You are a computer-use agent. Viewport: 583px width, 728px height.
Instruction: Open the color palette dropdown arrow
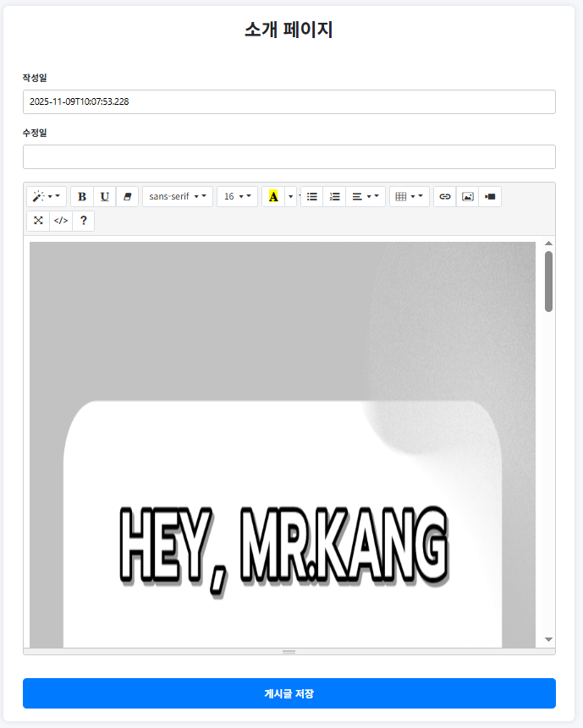click(291, 196)
